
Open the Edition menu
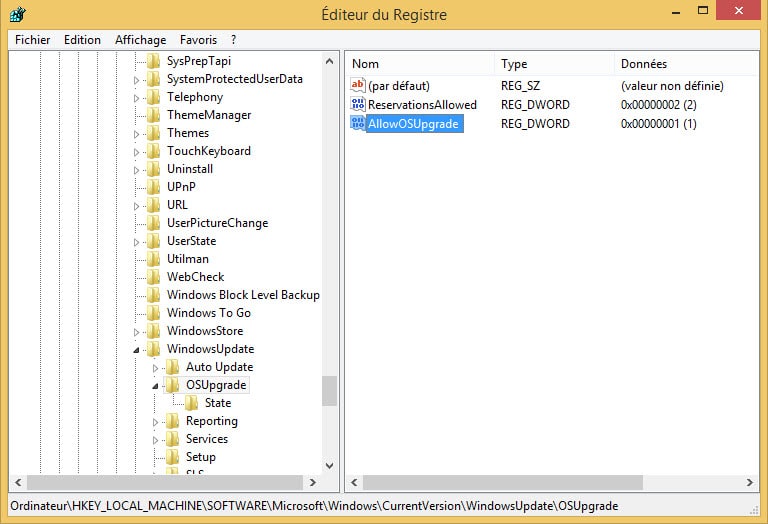click(x=82, y=40)
